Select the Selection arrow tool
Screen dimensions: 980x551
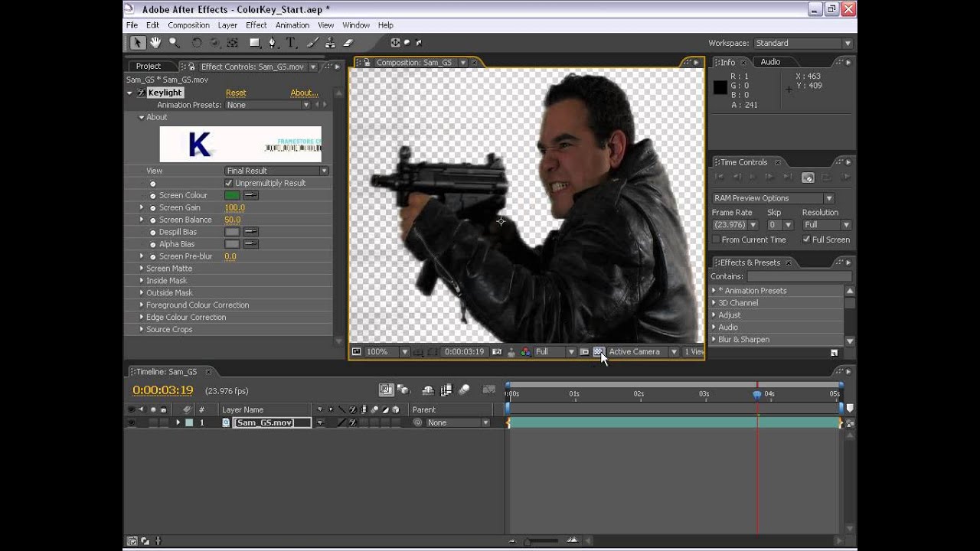click(137, 43)
